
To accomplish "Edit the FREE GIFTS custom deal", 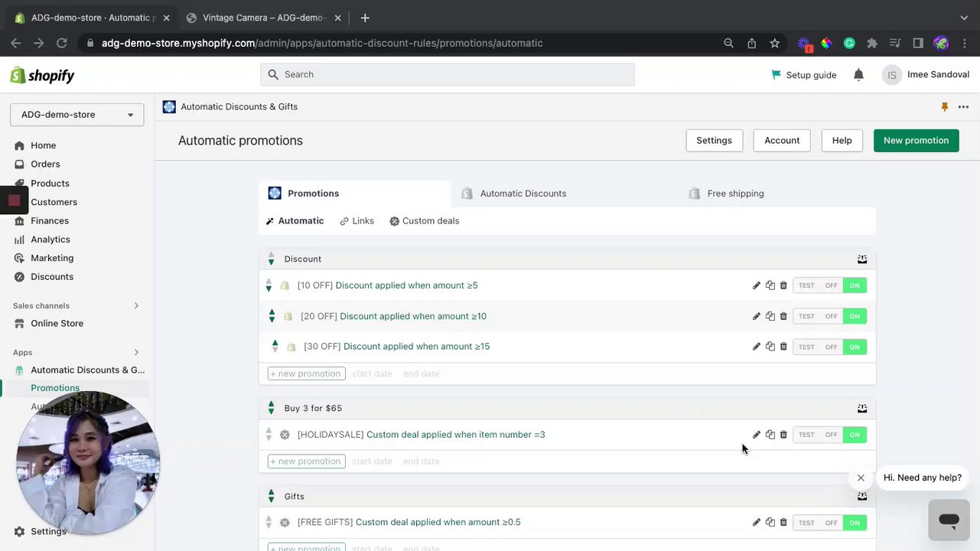I will click(x=757, y=523).
